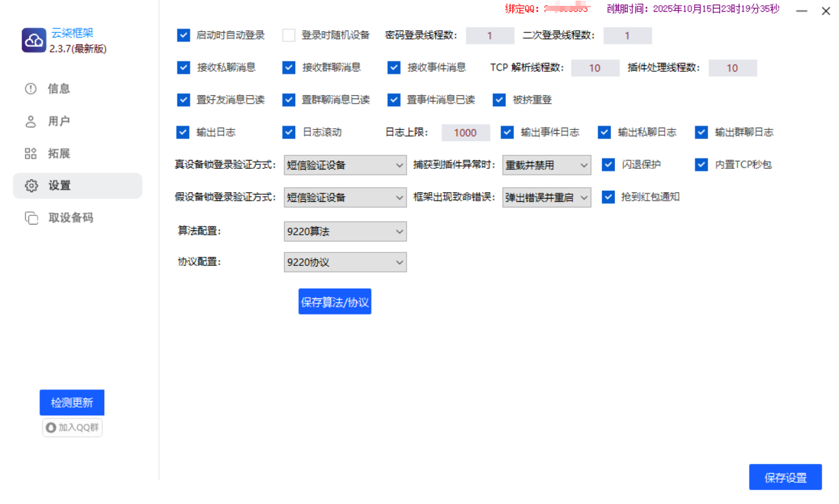
Task: Uncheck 接收事件消息
Action: 394,68
